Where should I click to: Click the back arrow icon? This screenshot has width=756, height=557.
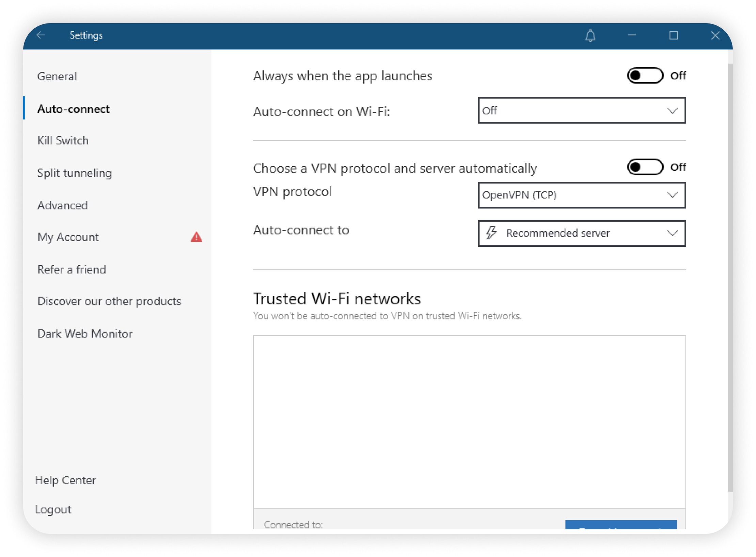pos(41,35)
